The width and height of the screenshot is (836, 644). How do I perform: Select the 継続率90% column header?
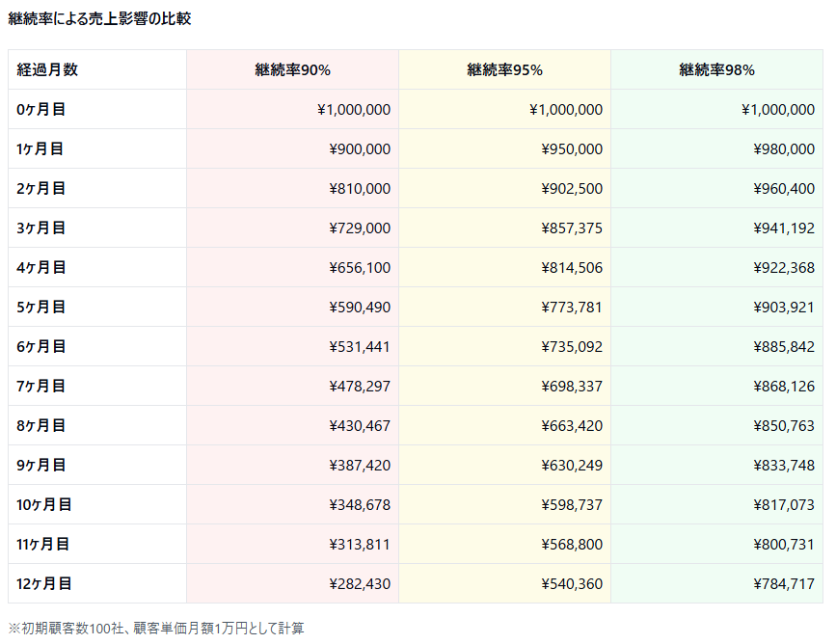pos(293,69)
